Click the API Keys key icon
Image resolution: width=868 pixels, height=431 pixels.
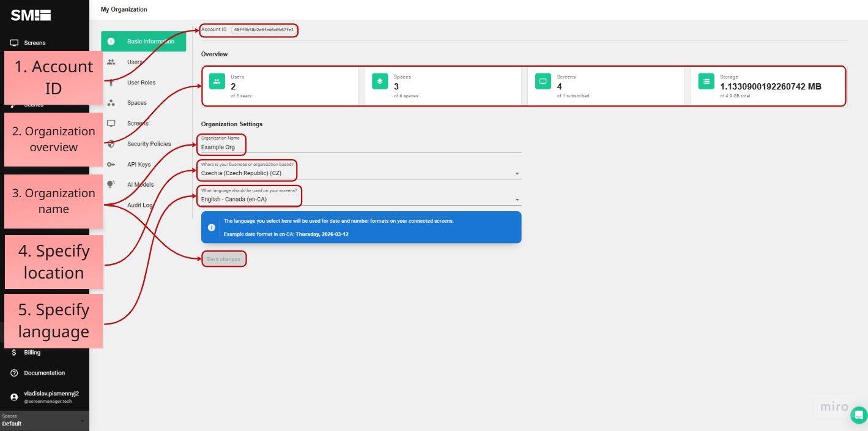tap(111, 164)
